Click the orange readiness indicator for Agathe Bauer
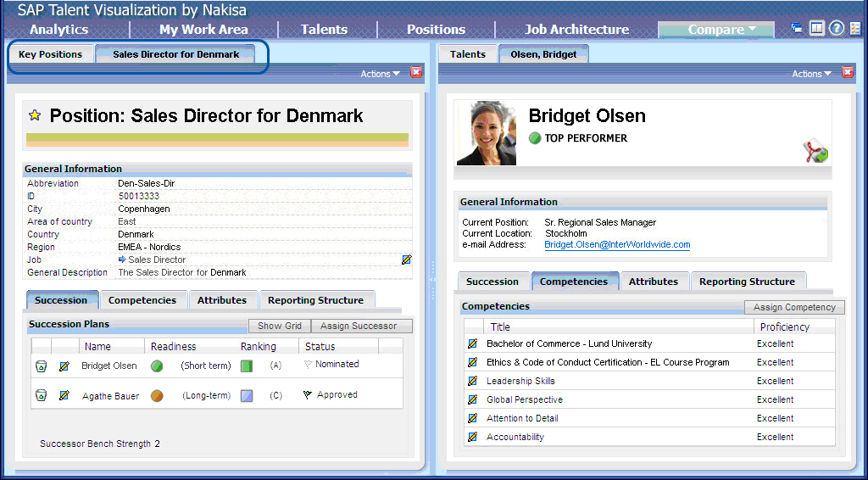This screenshot has height=480, width=868. pos(157,396)
